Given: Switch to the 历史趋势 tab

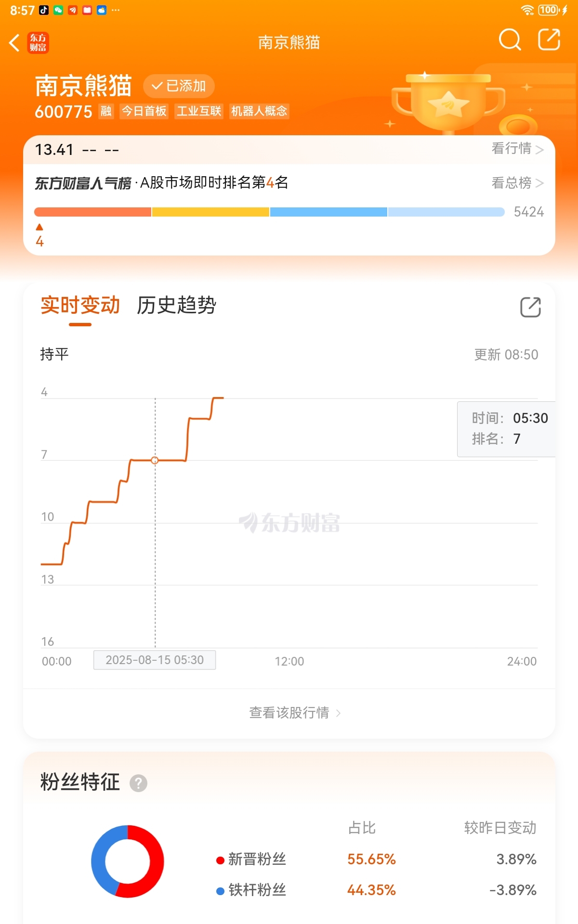Looking at the screenshot, I should point(176,305).
